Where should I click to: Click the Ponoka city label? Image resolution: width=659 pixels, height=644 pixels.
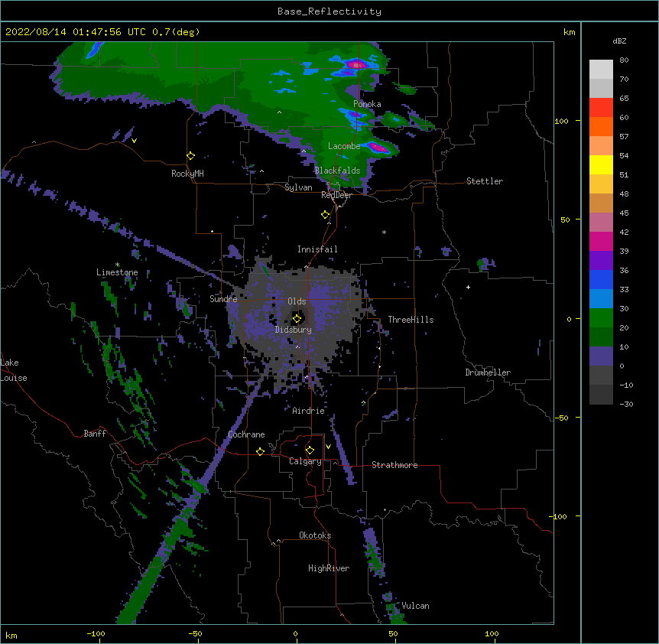367,104
